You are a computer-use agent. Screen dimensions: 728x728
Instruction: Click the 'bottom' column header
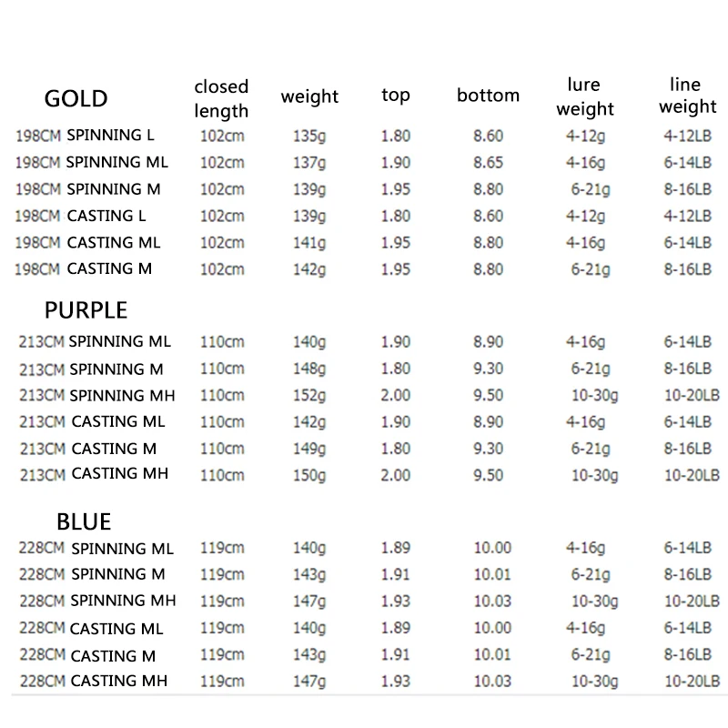click(489, 96)
